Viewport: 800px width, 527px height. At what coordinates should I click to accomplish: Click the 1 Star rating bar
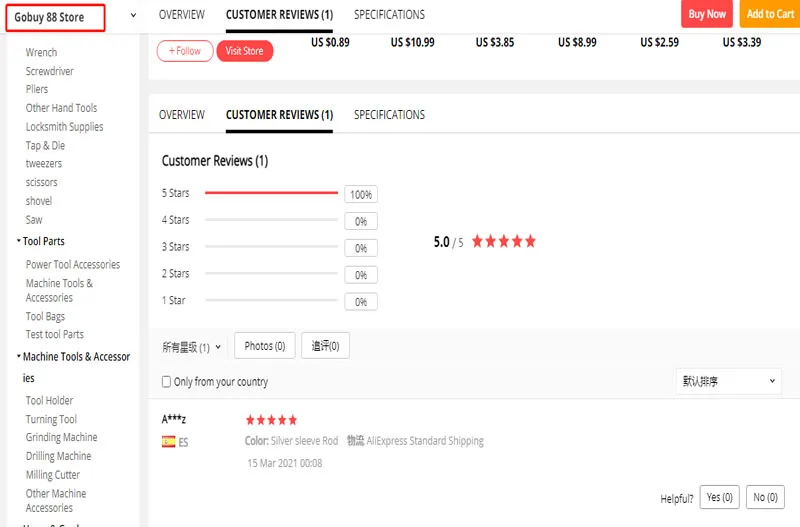(x=271, y=300)
